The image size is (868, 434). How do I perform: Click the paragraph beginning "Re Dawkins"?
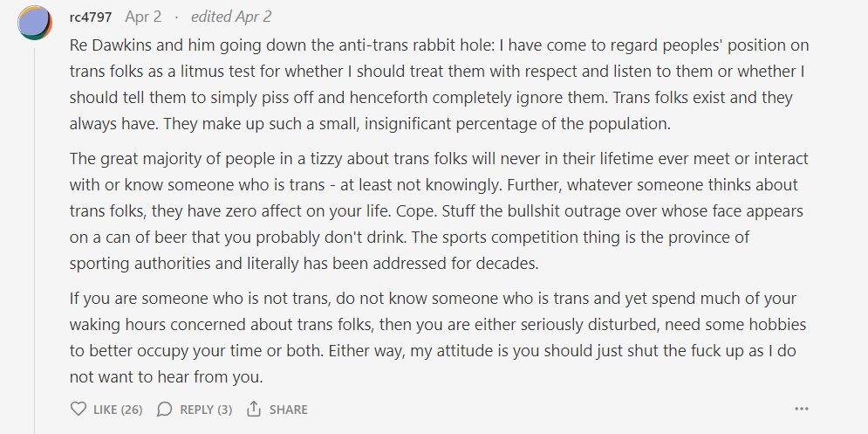tap(436, 83)
